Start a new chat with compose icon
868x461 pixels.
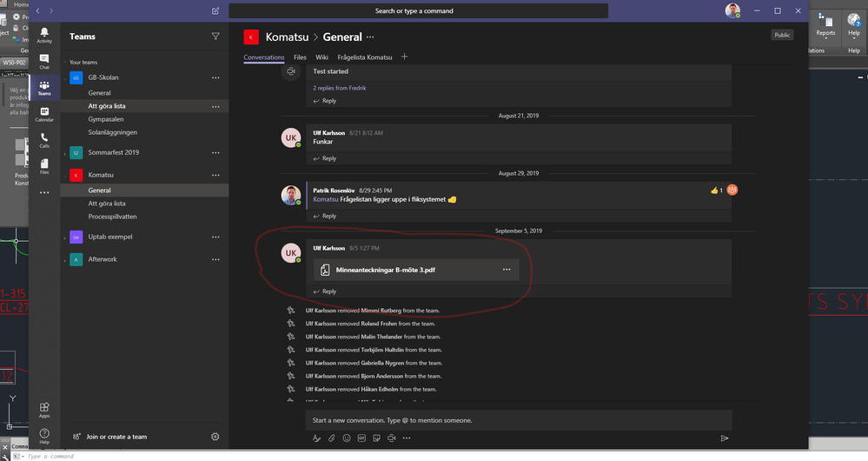215,10
